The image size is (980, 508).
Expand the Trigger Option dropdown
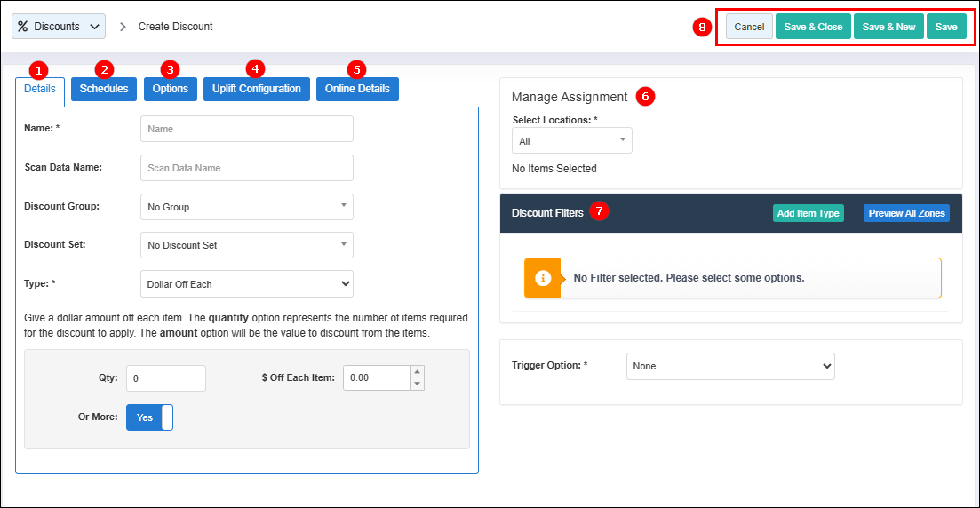[x=729, y=366]
